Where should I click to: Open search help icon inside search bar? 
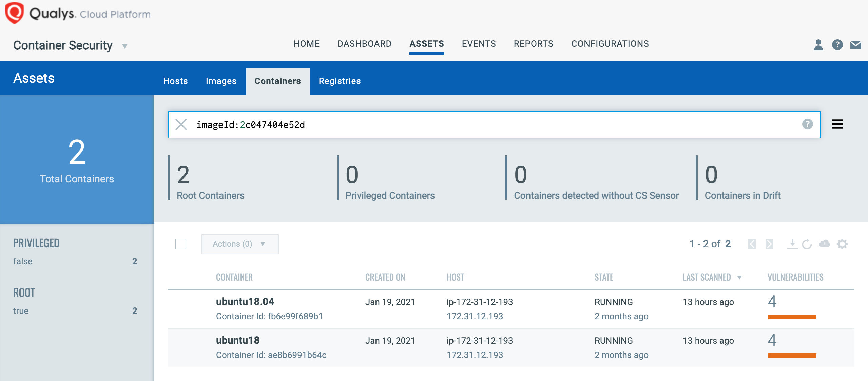807,124
